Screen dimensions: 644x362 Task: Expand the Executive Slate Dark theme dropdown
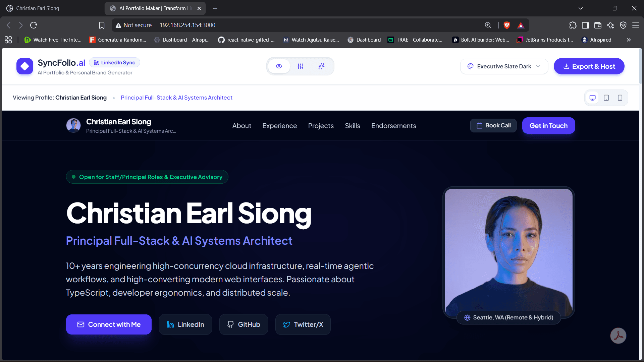coord(504,66)
